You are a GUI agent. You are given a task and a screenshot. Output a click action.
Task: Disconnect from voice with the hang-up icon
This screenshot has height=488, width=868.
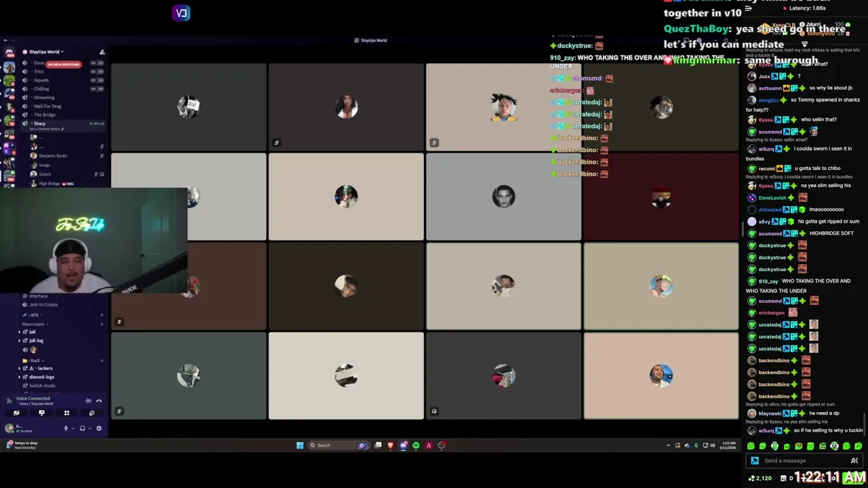click(x=99, y=401)
